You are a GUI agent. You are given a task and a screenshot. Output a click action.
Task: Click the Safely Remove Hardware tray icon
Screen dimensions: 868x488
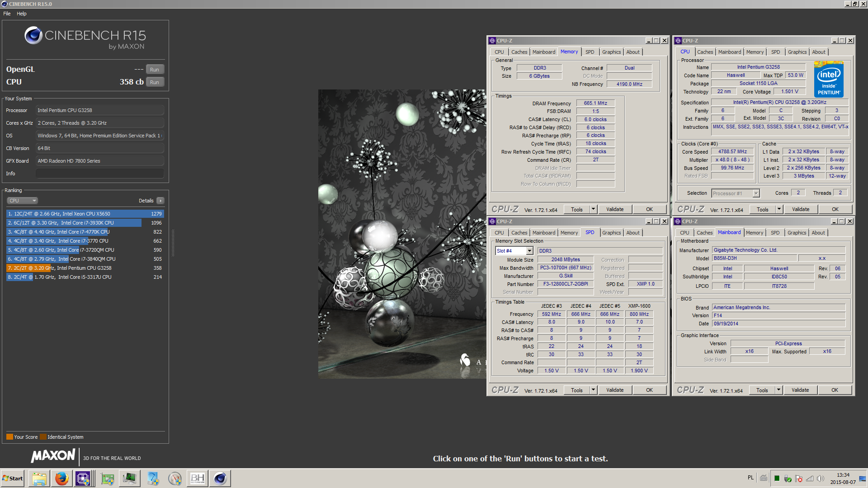click(x=788, y=479)
